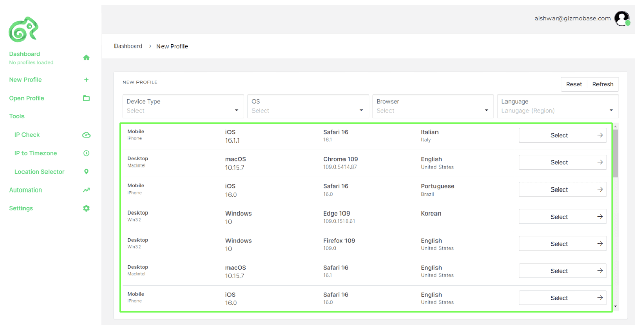Open the user account avatar
The image size is (644, 332).
[x=622, y=18]
